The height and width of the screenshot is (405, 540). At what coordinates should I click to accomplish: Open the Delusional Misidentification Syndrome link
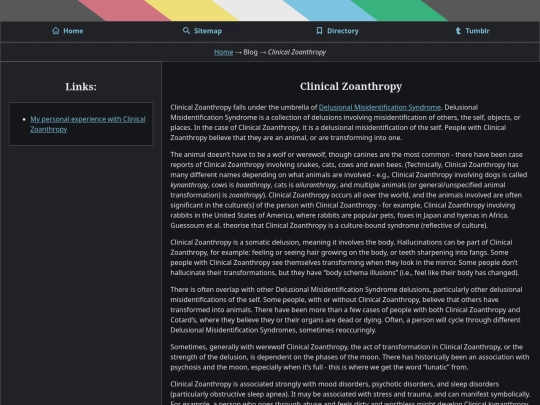click(x=380, y=107)
